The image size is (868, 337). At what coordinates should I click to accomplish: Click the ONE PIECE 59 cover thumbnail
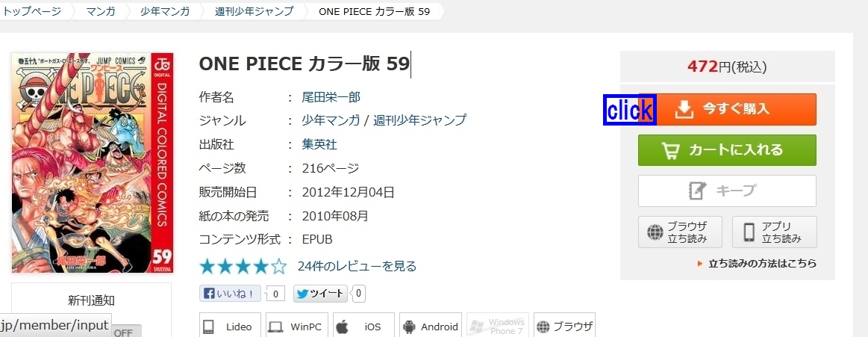93,163
